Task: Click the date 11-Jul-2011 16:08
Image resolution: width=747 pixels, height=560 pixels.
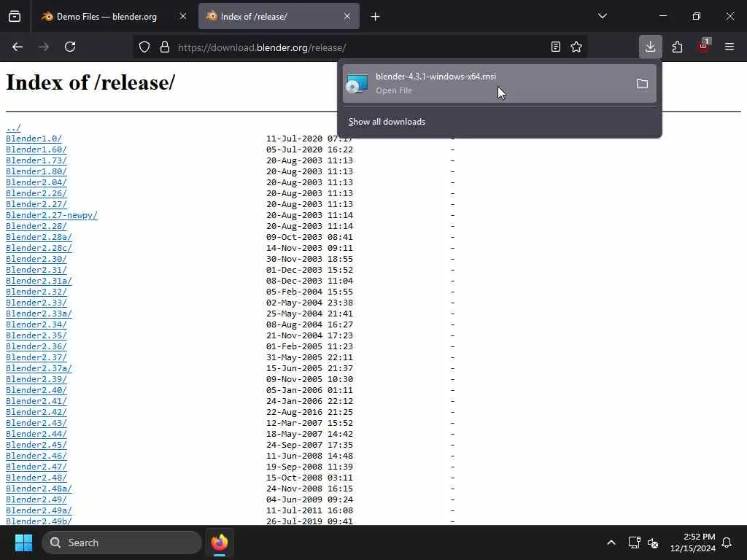Action: [x=309, y=511]
